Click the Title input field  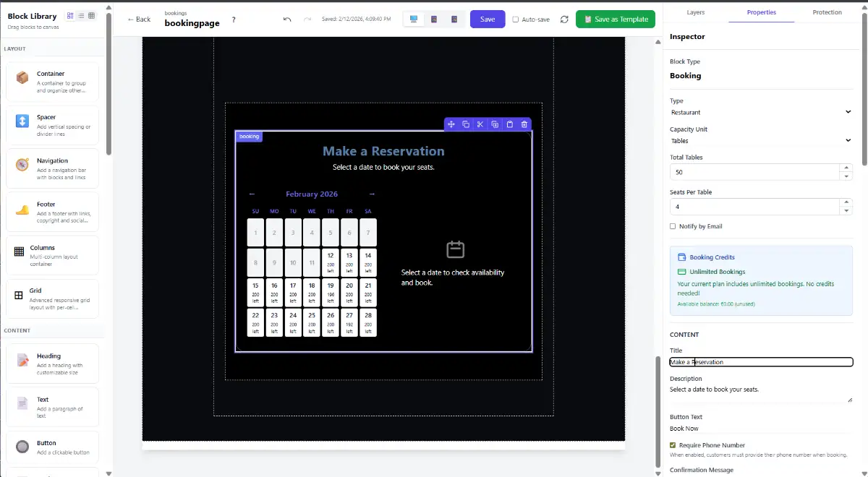click(760, 362)
